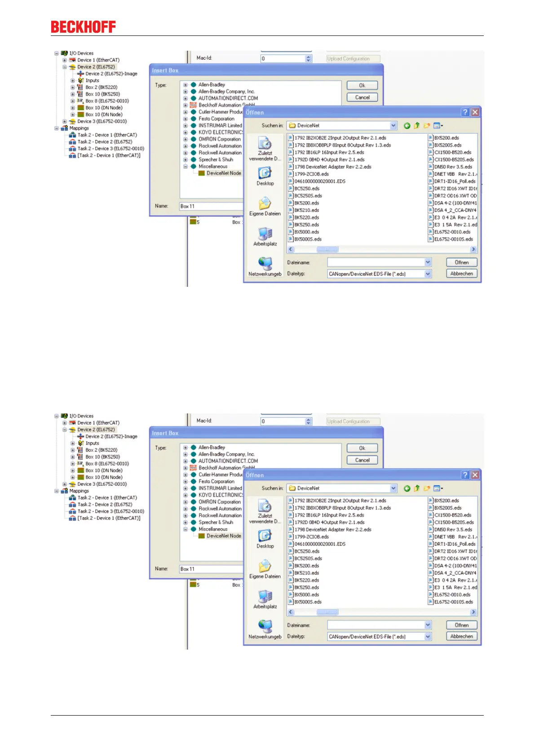Collapse I/O Devices root in lower tree

pyautogui.click(x=57, y=416)
